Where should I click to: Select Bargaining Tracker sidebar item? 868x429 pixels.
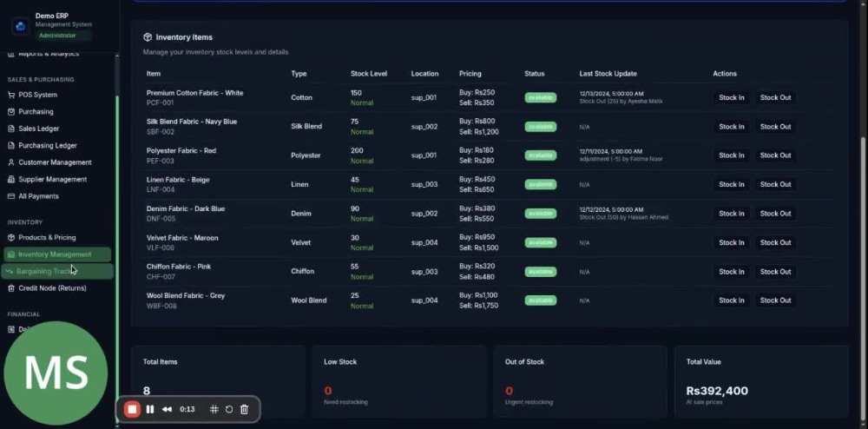pyautogui.click(x=57, y=271)
